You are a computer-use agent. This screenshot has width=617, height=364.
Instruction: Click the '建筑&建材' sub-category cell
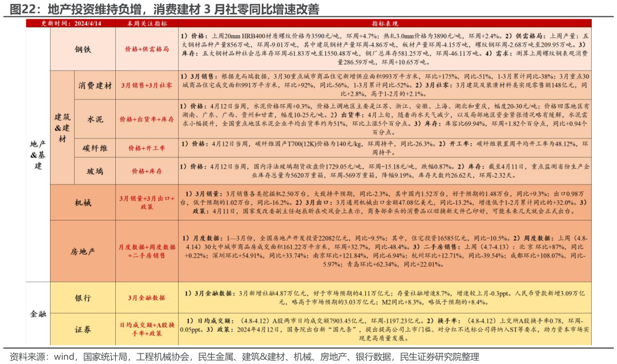coord(62,128)
